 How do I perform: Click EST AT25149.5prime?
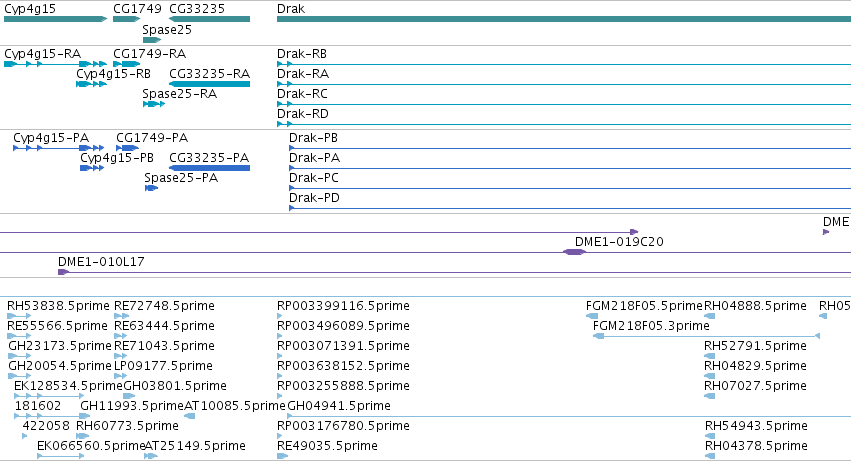click(x=195, y=447)
